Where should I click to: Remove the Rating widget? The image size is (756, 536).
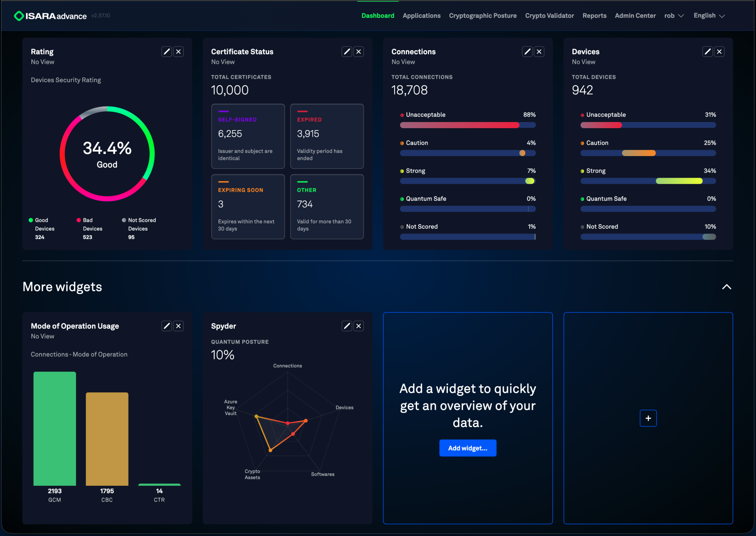(178, 51)
